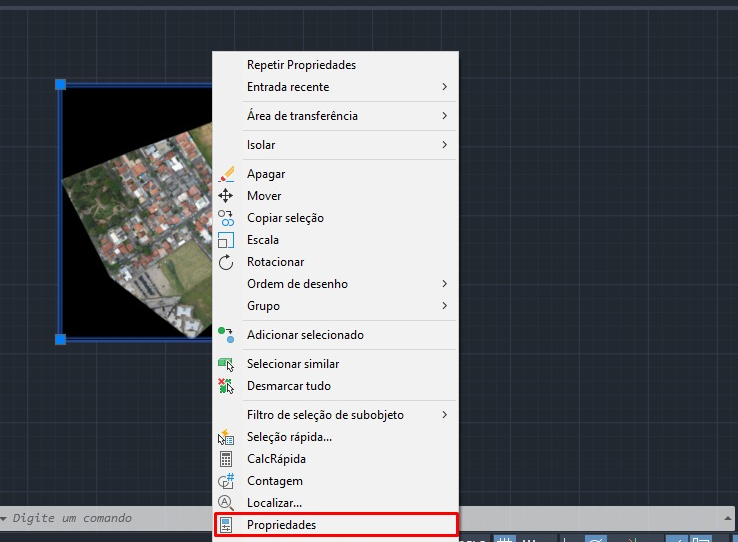Expand the Grupo submenu
This screenshot has height=542, width=738.
(x=336, y=306)
